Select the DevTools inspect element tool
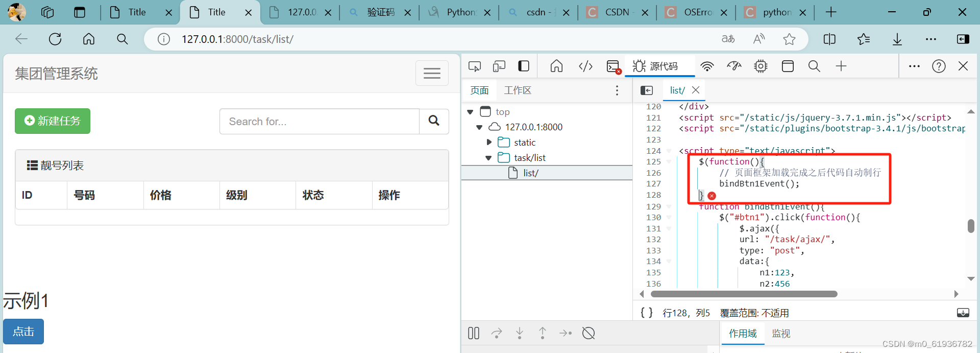This screenshot has height=353, width=980. pyautogui.click(x=475, y=66)
